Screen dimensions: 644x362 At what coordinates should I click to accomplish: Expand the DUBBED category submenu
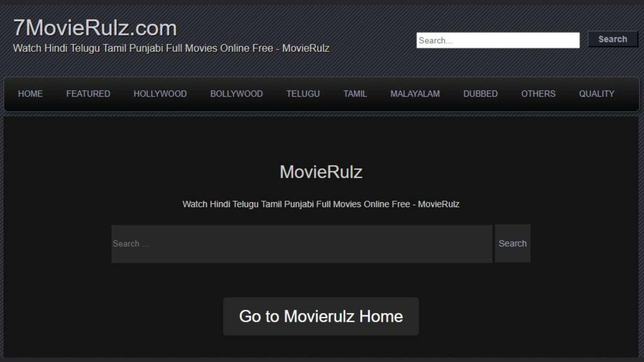pyautogui.click(x=480, y=93)
